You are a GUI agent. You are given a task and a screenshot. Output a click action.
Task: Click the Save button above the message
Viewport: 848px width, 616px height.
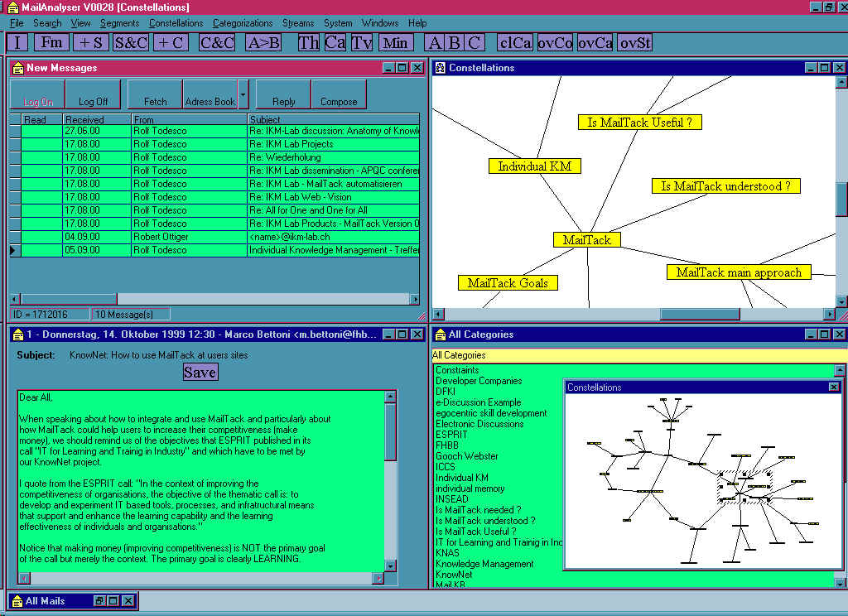(x=200, y=373)
